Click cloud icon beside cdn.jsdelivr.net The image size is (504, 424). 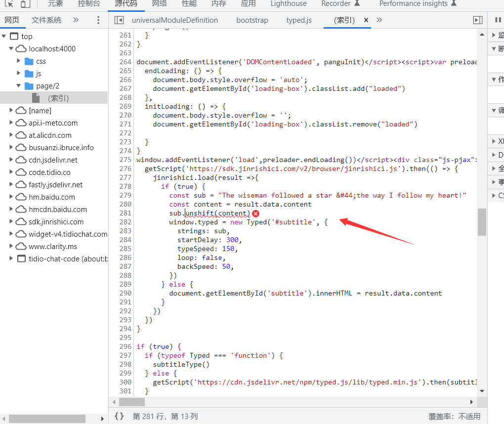[x=21, y=160]
